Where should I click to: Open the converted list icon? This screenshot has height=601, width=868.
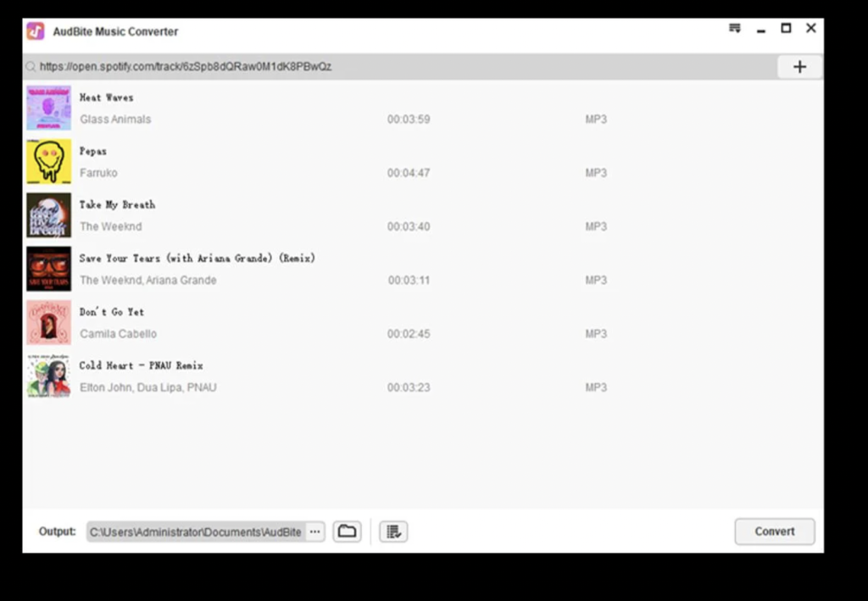393,531
